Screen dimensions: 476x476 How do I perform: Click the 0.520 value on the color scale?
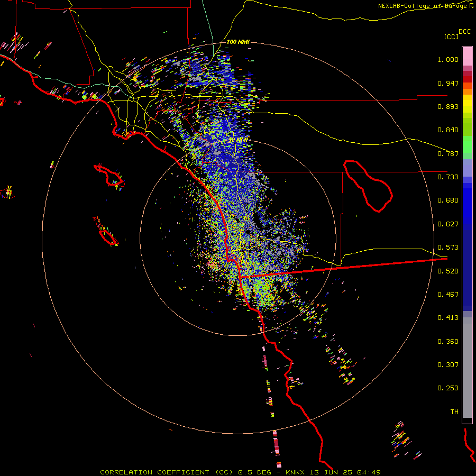(448, 271)
